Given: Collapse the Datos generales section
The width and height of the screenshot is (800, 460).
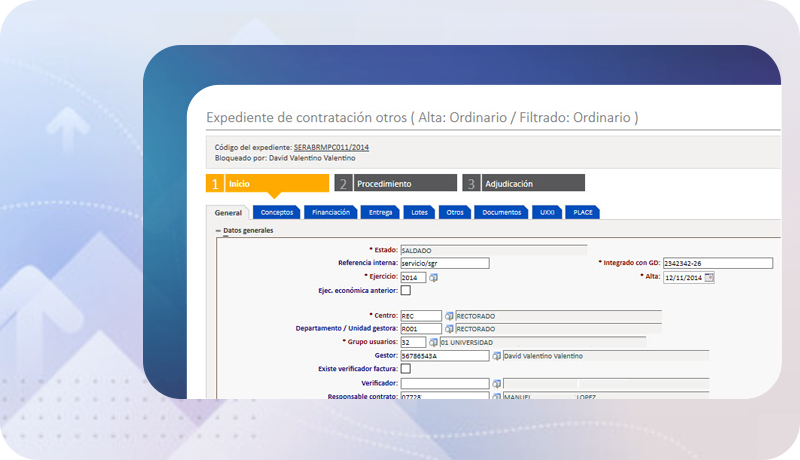Looking at the screenshot, I should pyautogui.click(x=219, y=230).
